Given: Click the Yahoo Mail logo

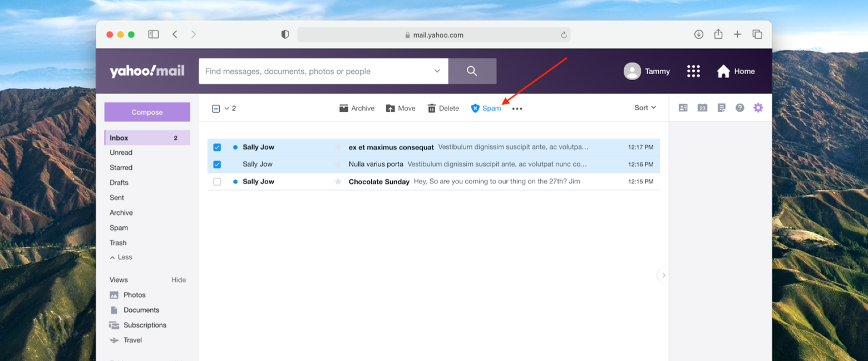Looking at the screenshot, I should coord(147,71).
